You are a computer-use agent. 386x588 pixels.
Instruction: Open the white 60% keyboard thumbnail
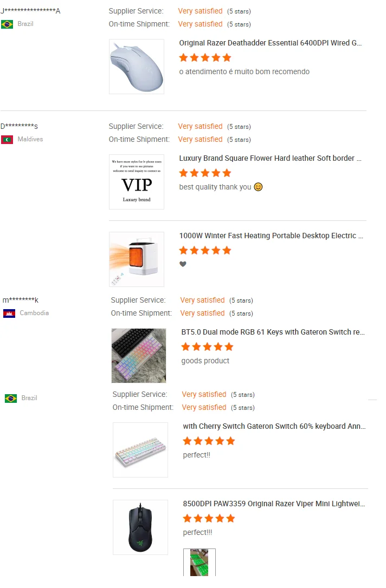point(140,450)
